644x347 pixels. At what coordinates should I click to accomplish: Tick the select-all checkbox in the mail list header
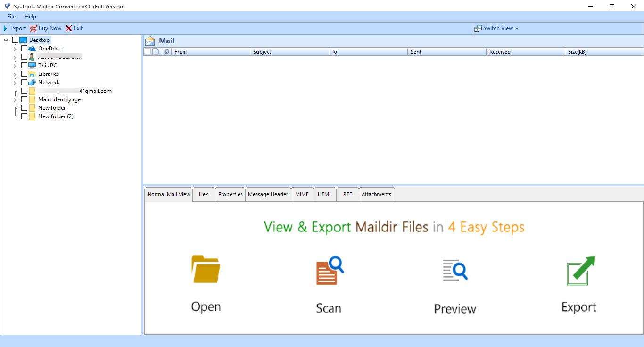pos(148,51)
